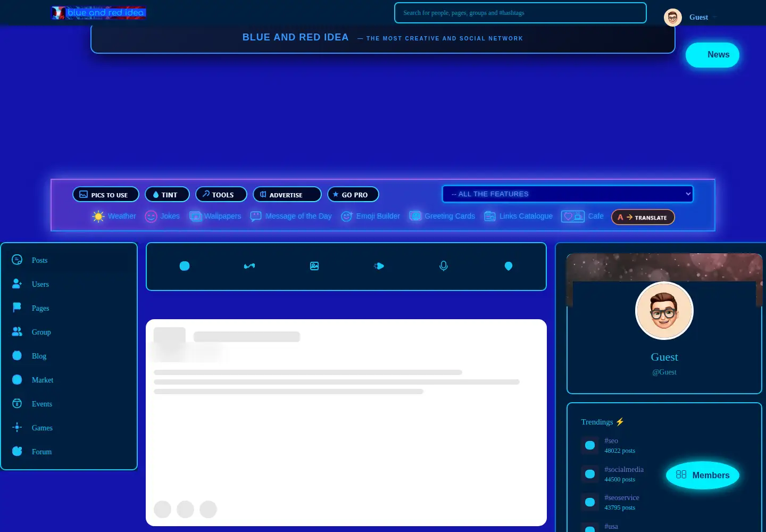Open the #socialmedia trending hashtag
Image resolution: width=766 pixels, height=532 pixels.
click(x=624, y=469)
